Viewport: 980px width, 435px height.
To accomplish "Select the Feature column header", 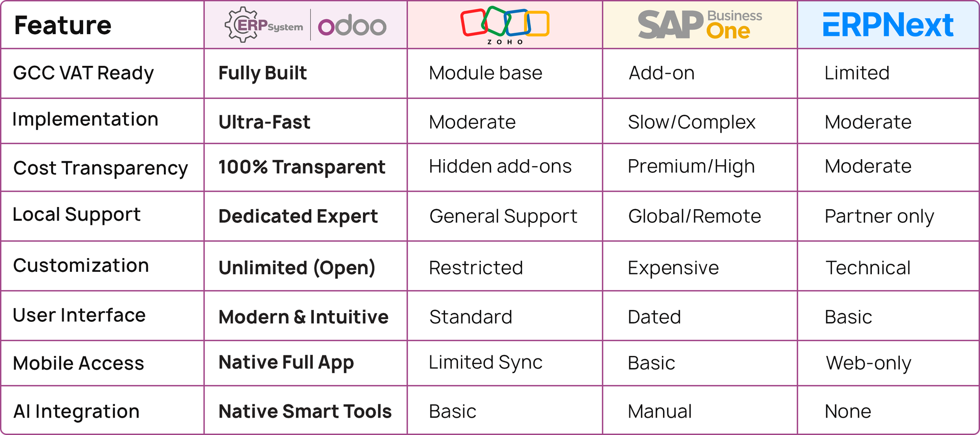I will [63, 25].
